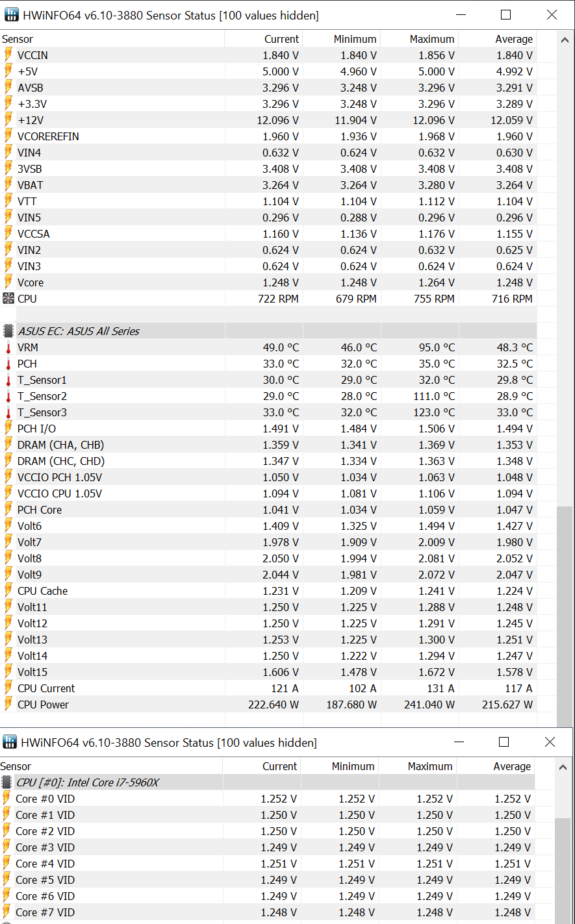The image size is (575, 924).
Task: Click lightning icon next to DRAM (CHA, CHB)
Action: point(8,445)
